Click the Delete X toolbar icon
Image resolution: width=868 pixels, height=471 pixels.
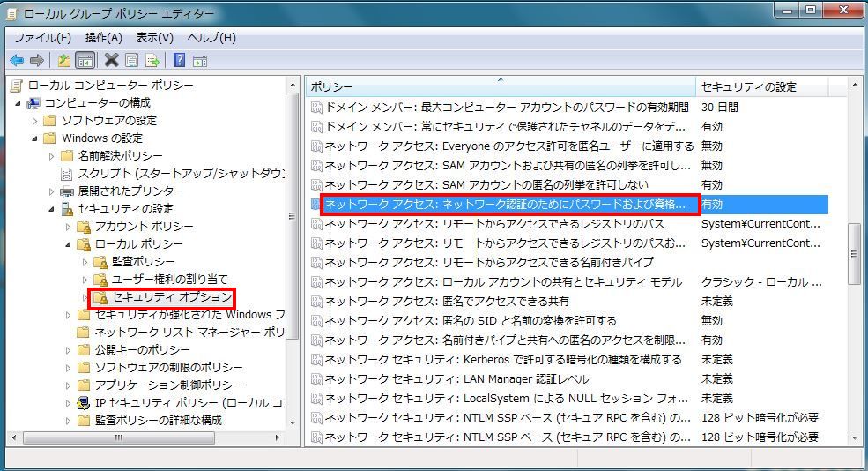pos(111,60)
